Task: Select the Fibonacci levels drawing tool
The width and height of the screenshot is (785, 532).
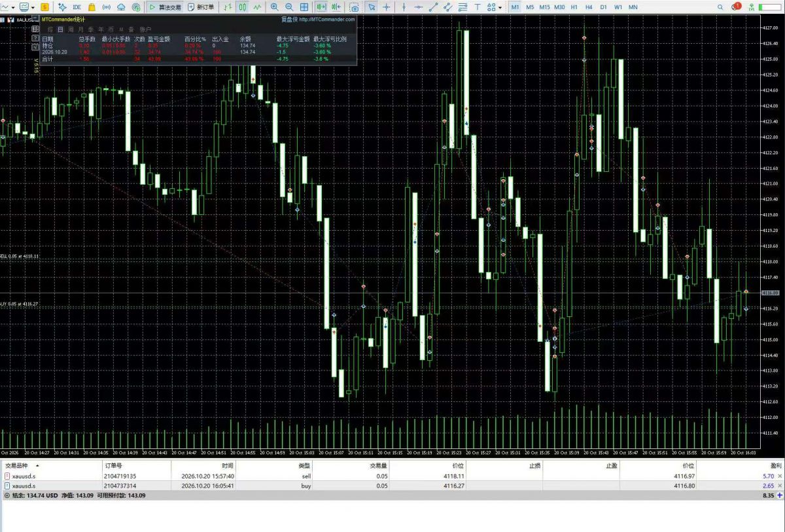Action: click(x=462, y=7)
